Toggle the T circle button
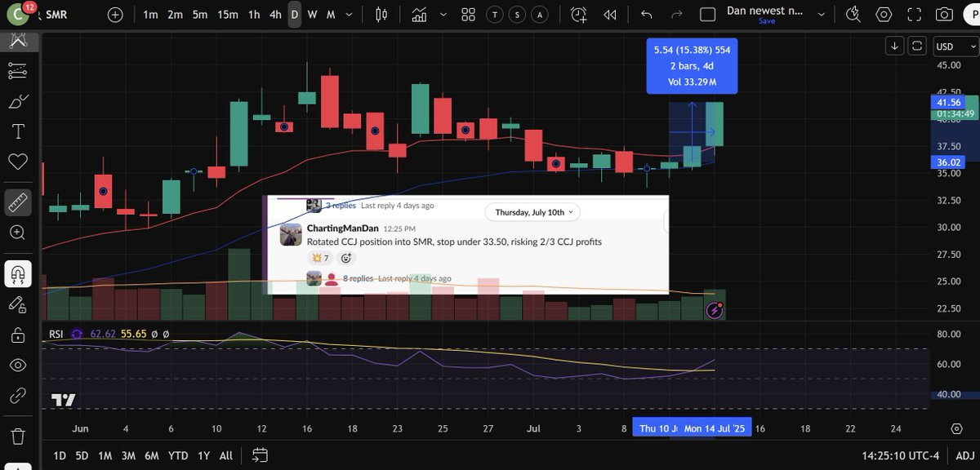The image size is (980, 470). [495, 15]
